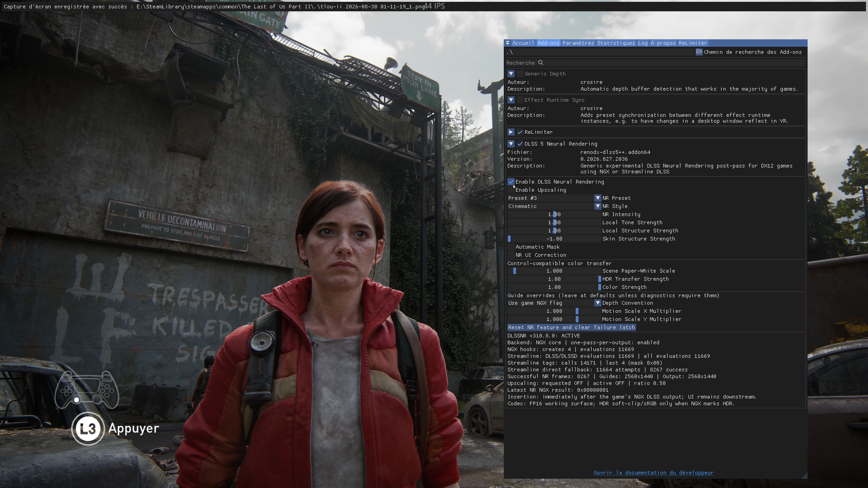
Task: Click the Generic Depth description text
Action: [689, 89]
